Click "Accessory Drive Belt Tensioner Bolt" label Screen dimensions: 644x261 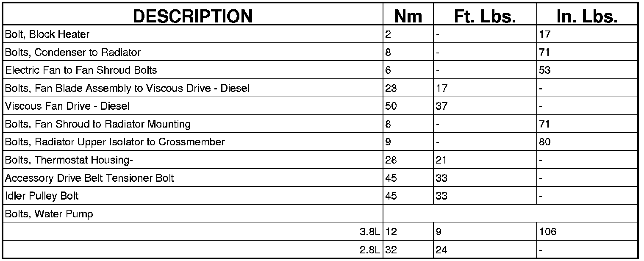[89, 178]
